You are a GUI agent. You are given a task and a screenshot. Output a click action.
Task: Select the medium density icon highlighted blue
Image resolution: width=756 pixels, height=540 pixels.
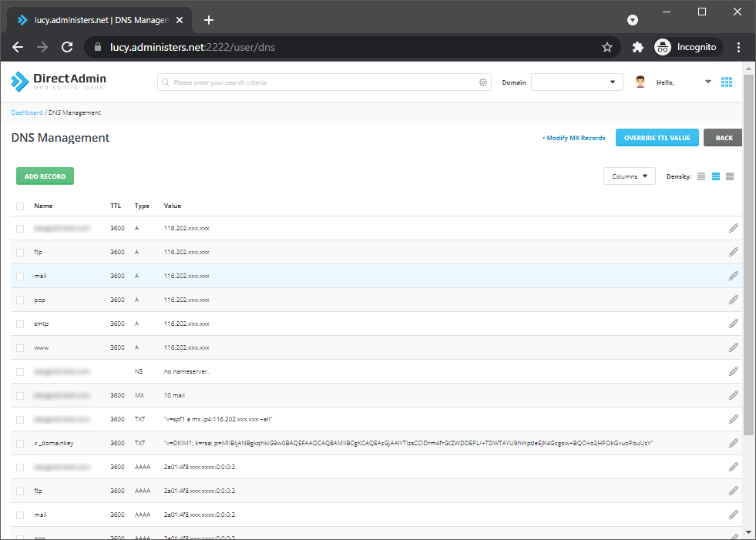point(716,176)
